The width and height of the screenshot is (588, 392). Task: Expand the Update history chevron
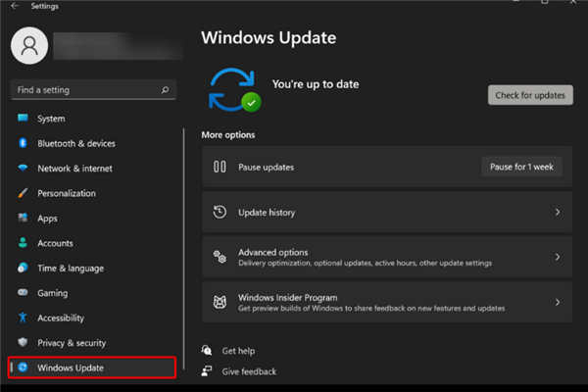[557, 213]
